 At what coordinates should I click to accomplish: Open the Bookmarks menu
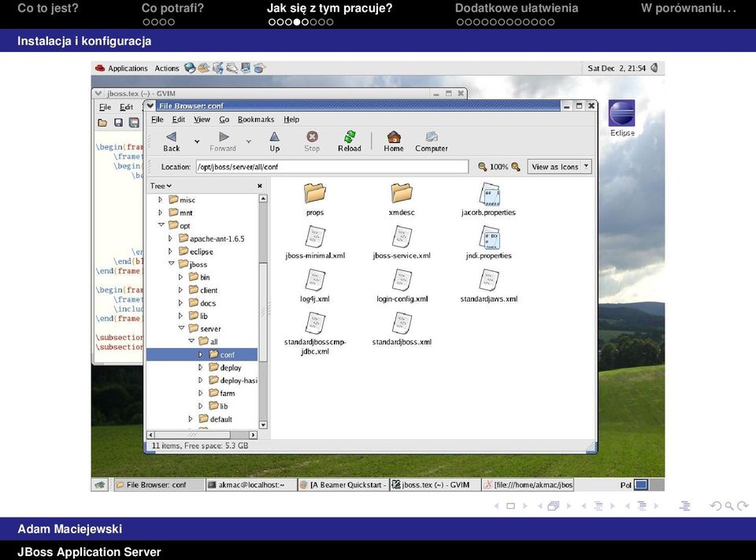(255, 119)
